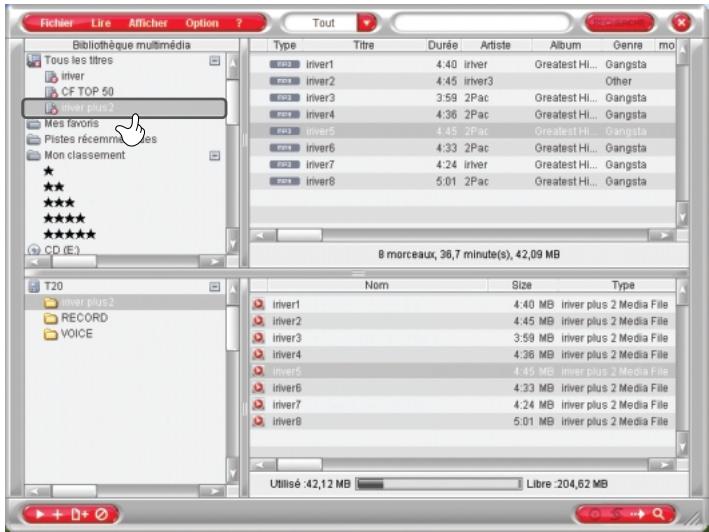Sort tracks by the Durée column header
Image resolution: width=709 pixels, height=532 pixels.
[x=442, y=45]
